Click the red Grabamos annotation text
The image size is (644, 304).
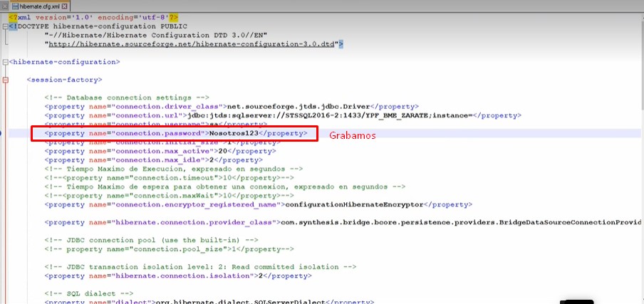pyautogui.click(x=352, y=135)
